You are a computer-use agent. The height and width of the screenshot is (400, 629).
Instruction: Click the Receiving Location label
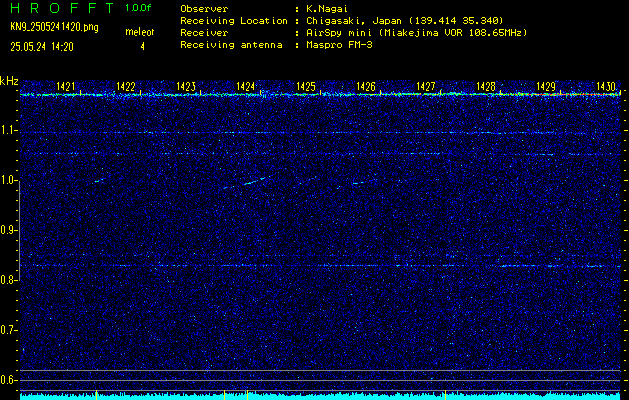[x=234, y=20]
